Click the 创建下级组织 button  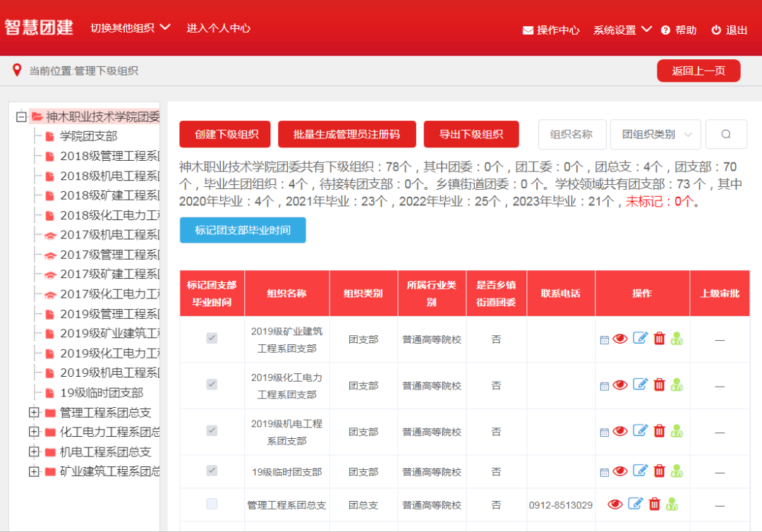coord(226,134)
